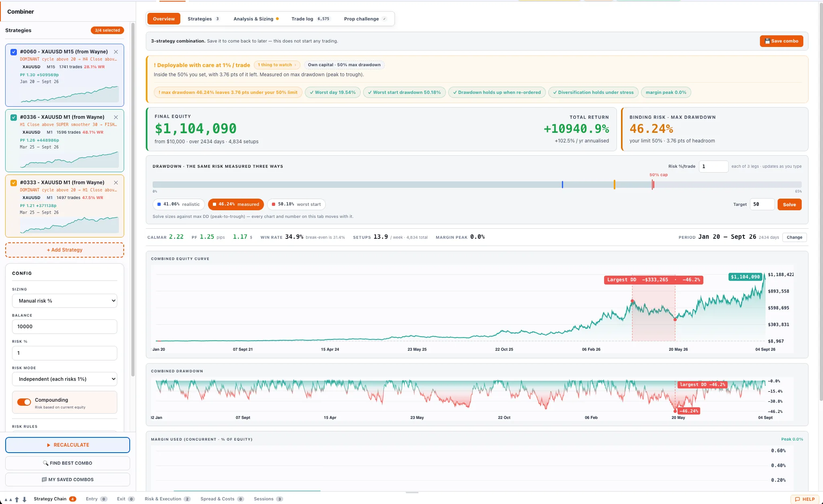Select the Exit bottom tab

point(126,499)
